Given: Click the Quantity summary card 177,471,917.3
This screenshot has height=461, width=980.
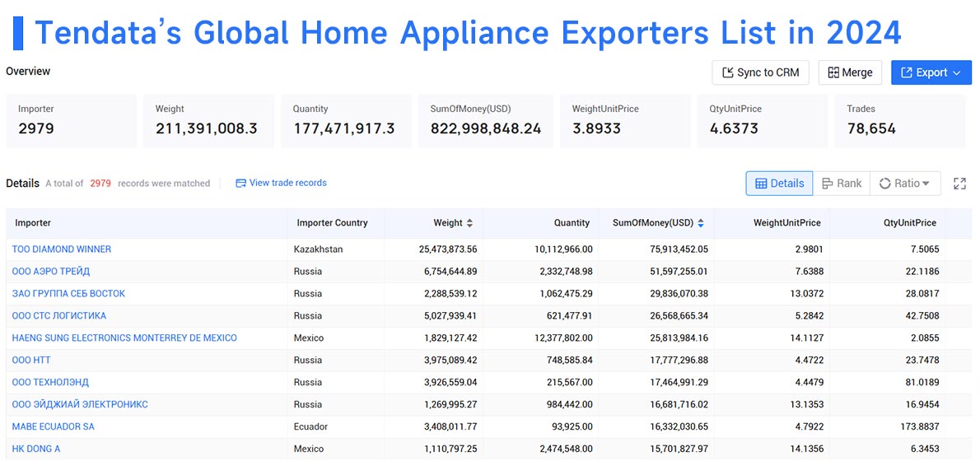Looking at the screenshot, I should coord(346,121).
